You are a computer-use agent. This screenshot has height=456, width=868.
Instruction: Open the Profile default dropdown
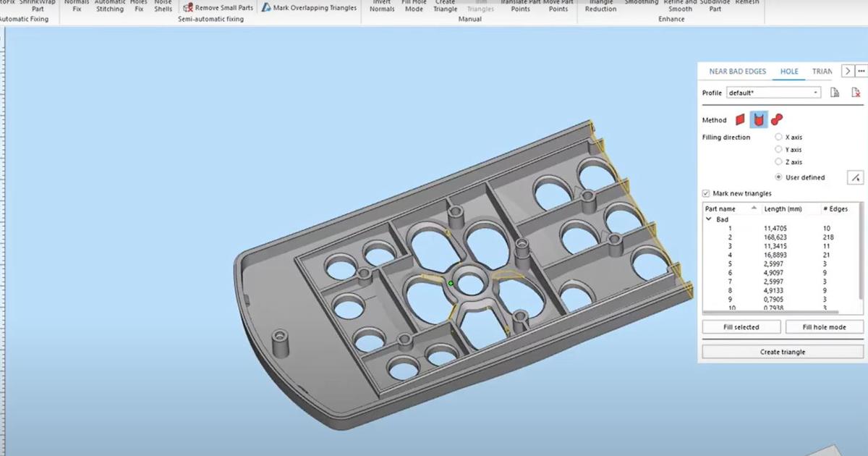click(816, 93)
